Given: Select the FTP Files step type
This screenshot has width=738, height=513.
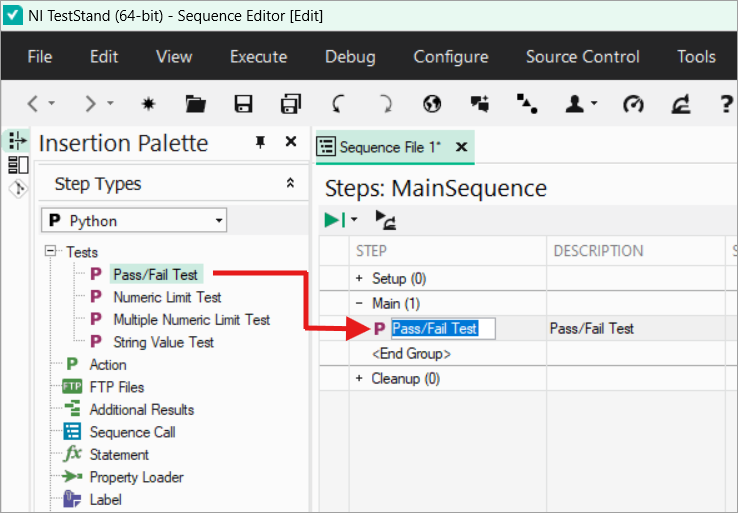Looking at the screenshot, I should tap(117, 387).
